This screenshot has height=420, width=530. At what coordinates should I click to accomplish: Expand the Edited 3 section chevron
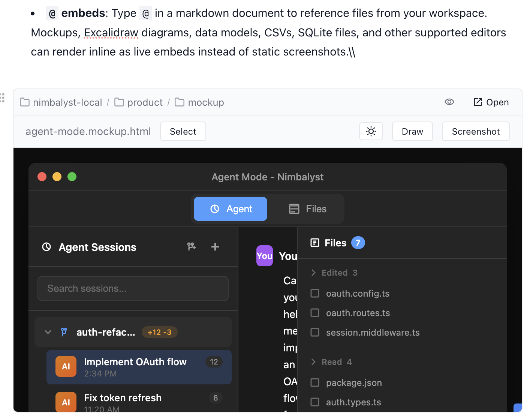[313, 273]
